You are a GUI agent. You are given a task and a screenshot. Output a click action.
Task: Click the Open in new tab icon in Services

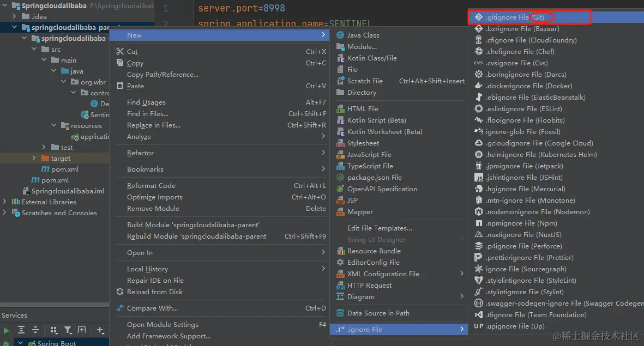(82, 330)
